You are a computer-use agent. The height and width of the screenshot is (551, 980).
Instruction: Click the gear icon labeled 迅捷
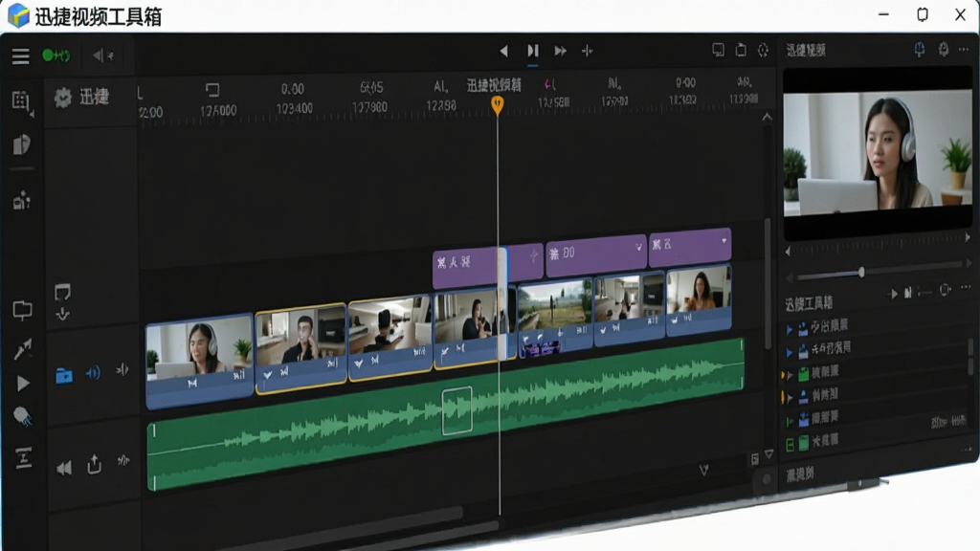62,98
